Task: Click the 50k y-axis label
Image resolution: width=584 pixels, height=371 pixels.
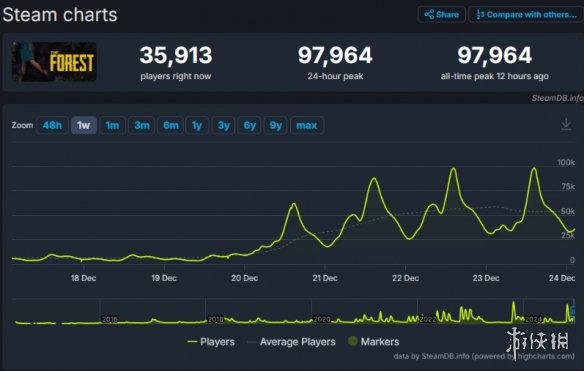Action: click(568, 211)
